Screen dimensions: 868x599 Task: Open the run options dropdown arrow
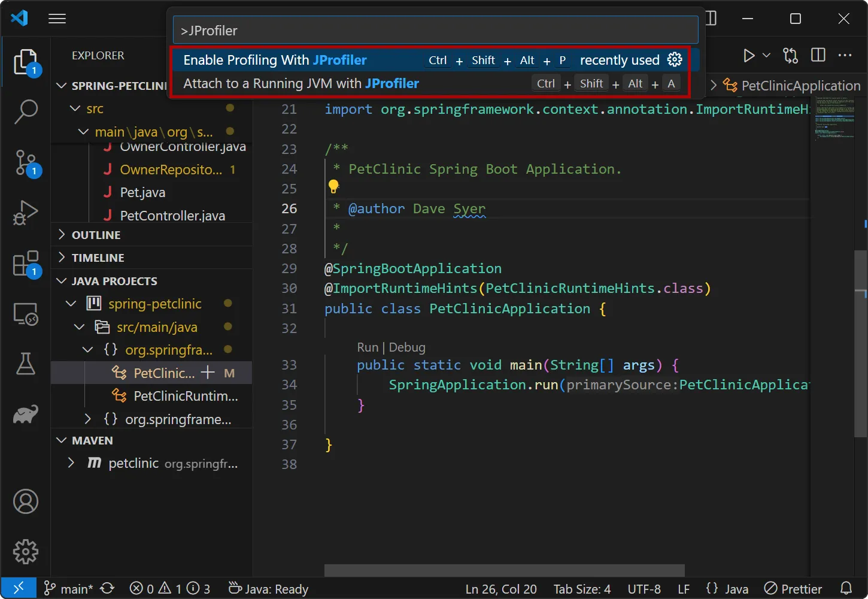pos(766,56)
